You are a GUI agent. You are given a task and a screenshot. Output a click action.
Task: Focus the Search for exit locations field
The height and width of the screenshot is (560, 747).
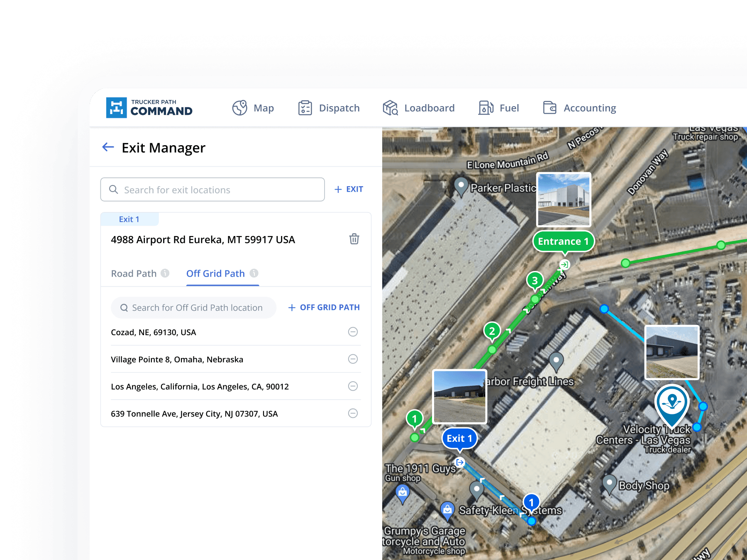pos(212,190)
